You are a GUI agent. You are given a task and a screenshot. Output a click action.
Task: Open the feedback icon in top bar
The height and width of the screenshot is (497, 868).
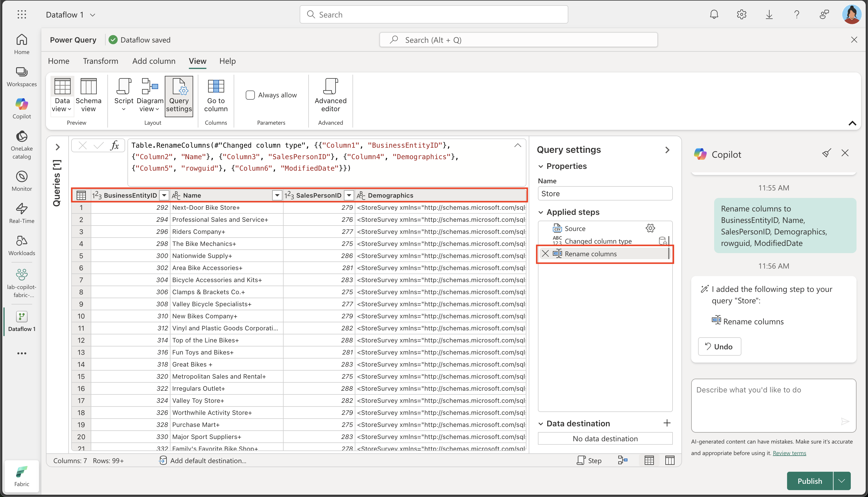tap(824, 14)
